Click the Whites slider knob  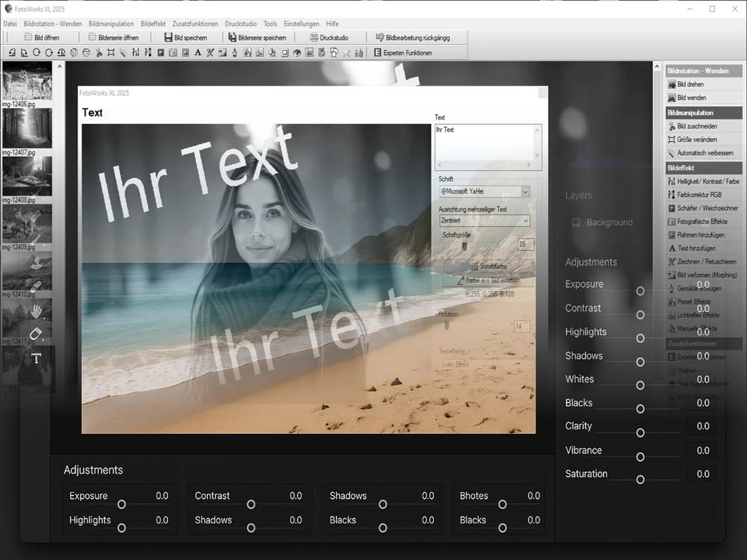pos(640,386)
